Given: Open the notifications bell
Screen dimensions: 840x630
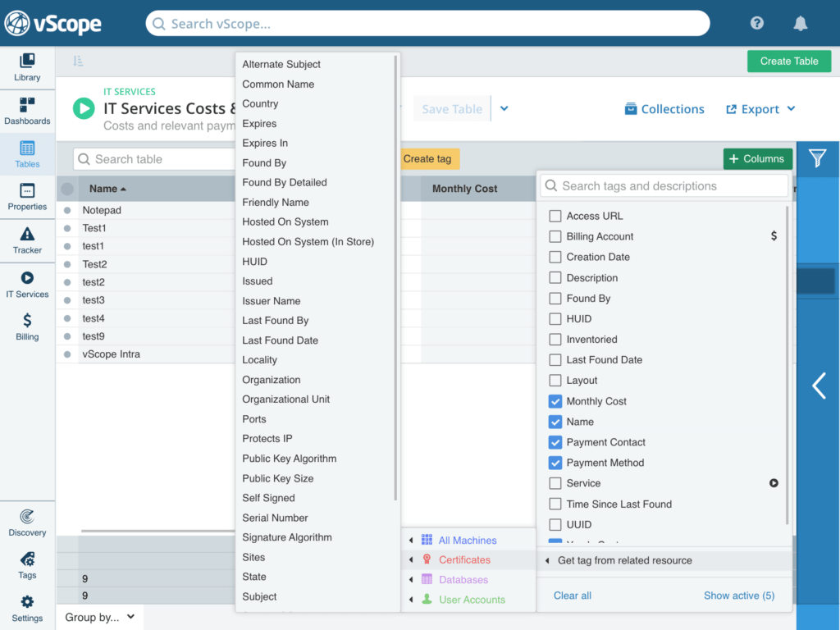Looking at the screenshot, I should pos(801,23).
